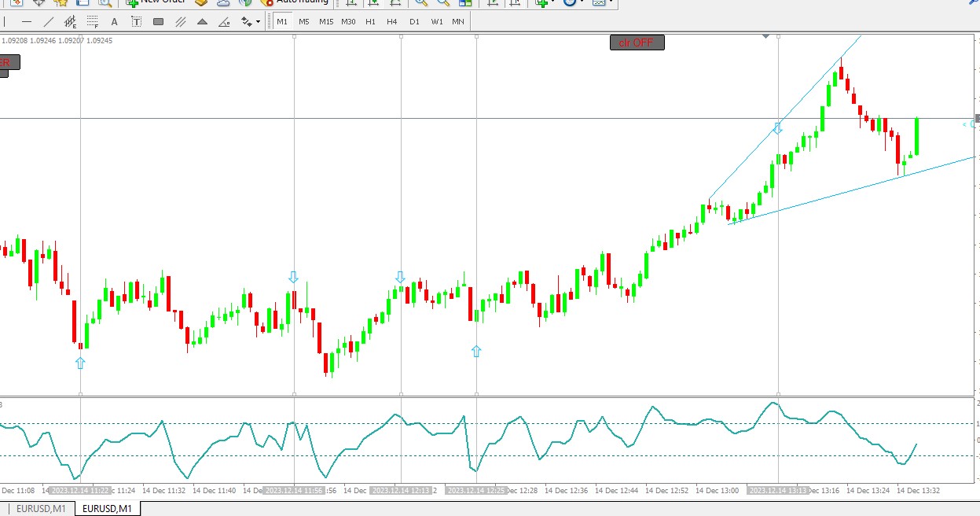Select the trendline drawing tool

click(49, 21)
